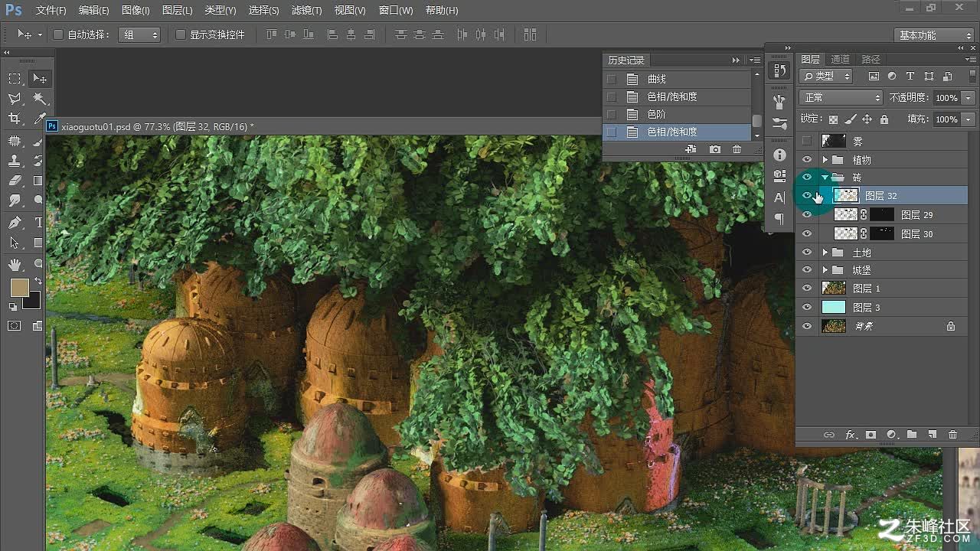Viewport: 980px width, 551px height.
Task: Enable the 显示变换控件 checkbox
Action: click(181, 34)
